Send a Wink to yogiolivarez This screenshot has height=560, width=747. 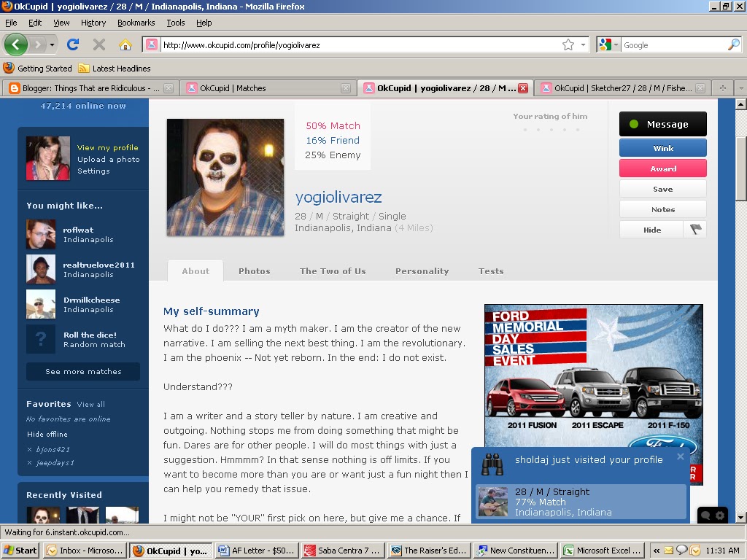click(662, 148)
